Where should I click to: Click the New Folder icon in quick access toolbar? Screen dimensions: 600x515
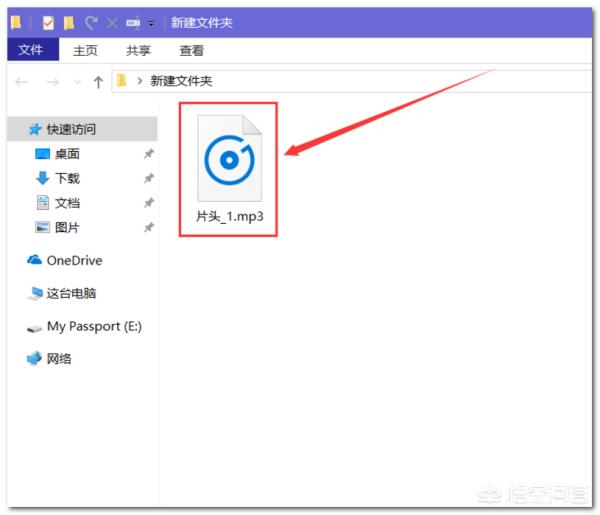(x=69, y=23)
